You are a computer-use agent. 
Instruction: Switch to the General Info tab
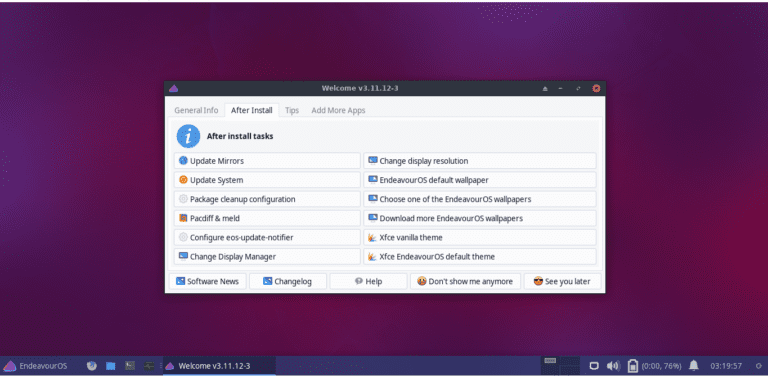click(x=196, y=110)
